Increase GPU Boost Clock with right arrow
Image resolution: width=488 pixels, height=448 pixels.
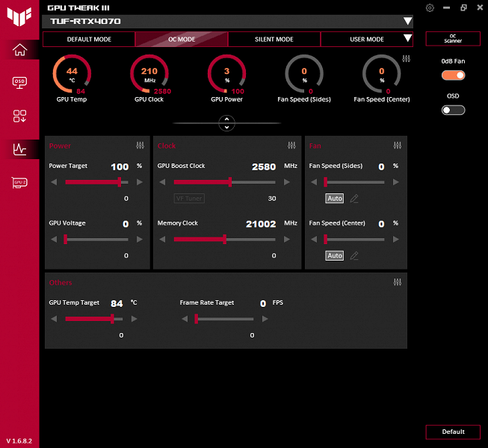(x=287, y=182)
